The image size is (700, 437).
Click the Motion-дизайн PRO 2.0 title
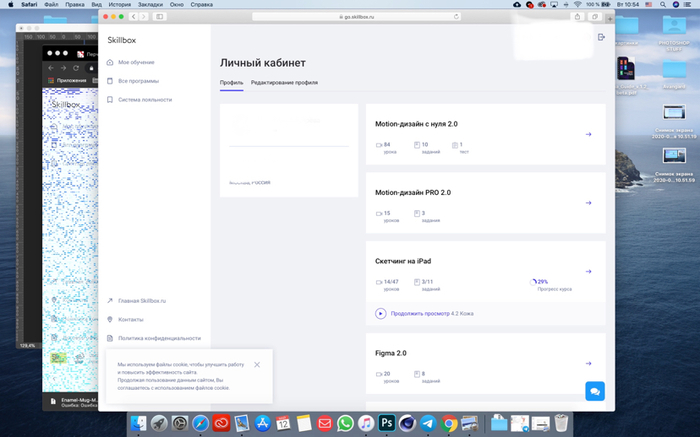click(413, 193)
